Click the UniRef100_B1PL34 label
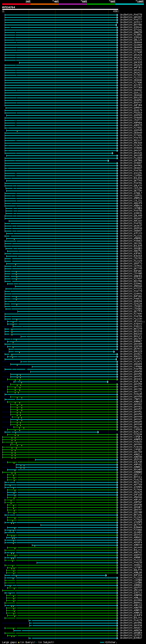Image resolution: width=146 pixels, height=644 pixels. (x=131, y=382)
